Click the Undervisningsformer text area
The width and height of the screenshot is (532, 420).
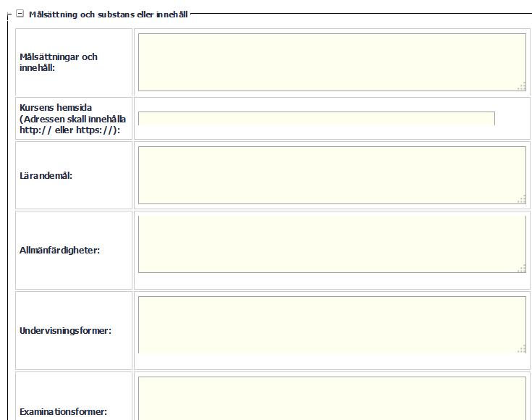tap(332, 325)
